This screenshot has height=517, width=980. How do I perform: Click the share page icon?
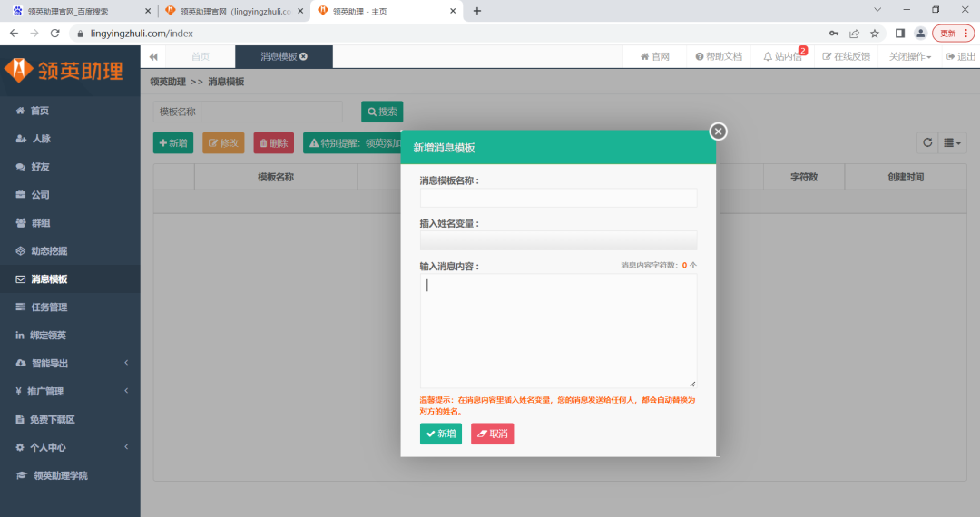pos(855,33)
